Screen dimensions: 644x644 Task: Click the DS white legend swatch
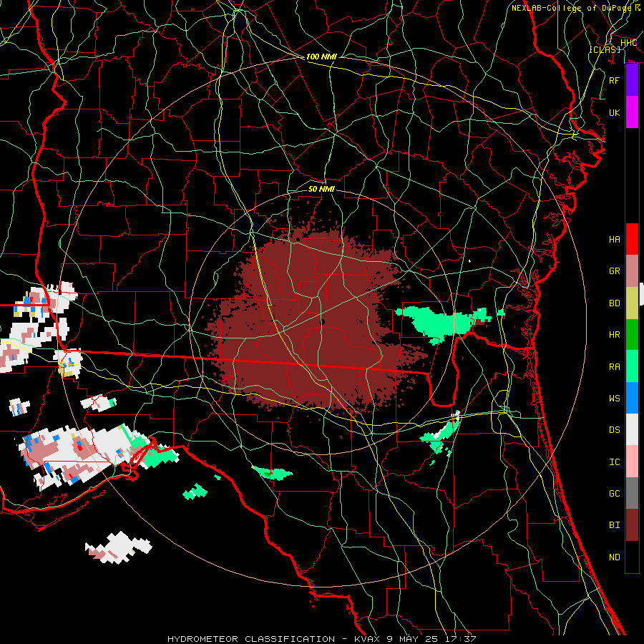point(632,429)
